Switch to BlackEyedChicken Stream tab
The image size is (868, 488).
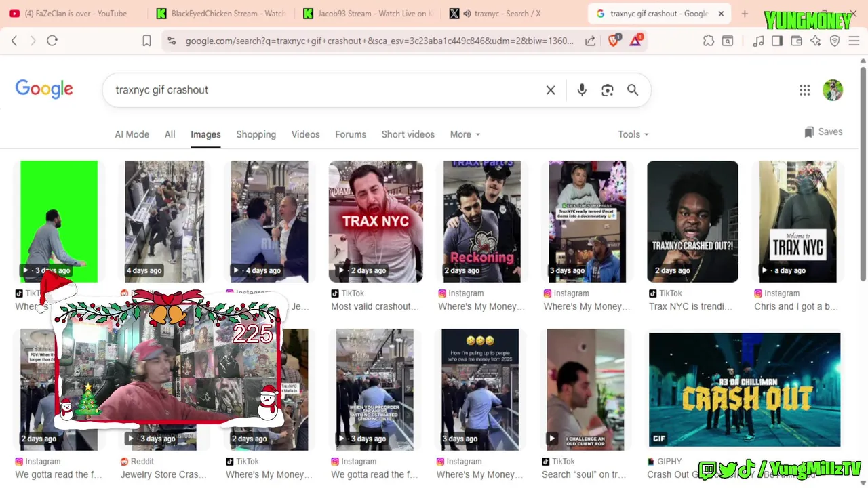coord(220,14)
